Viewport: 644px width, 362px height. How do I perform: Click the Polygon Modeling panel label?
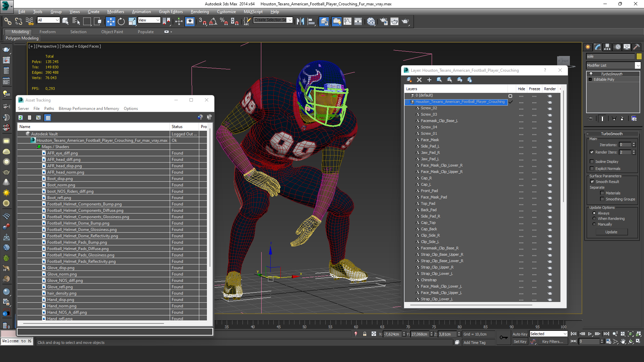pos(22,38)
